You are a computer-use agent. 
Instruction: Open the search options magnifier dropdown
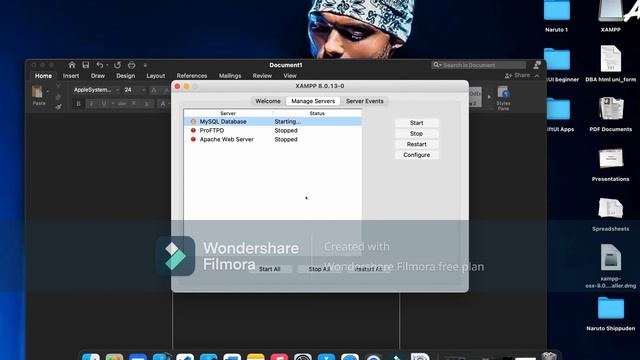[437, 65]
